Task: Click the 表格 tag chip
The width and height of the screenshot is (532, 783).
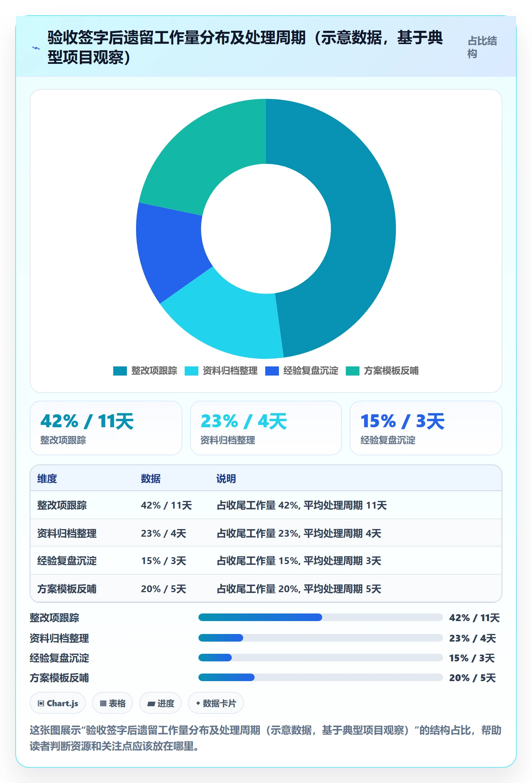Action: [112, 703]
